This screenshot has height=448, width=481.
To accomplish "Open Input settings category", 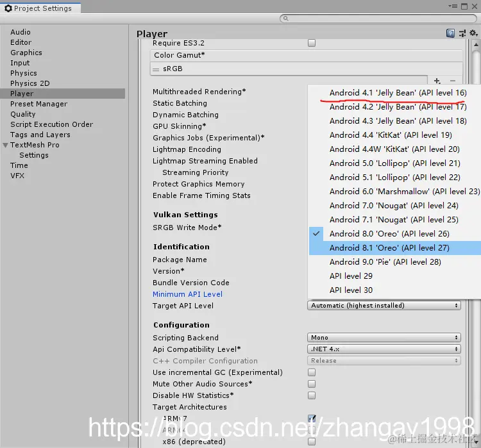I will click(x=20, y=63).
